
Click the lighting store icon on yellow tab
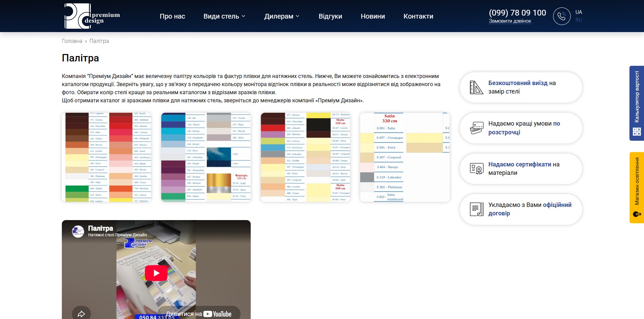[x=637, y=214]
